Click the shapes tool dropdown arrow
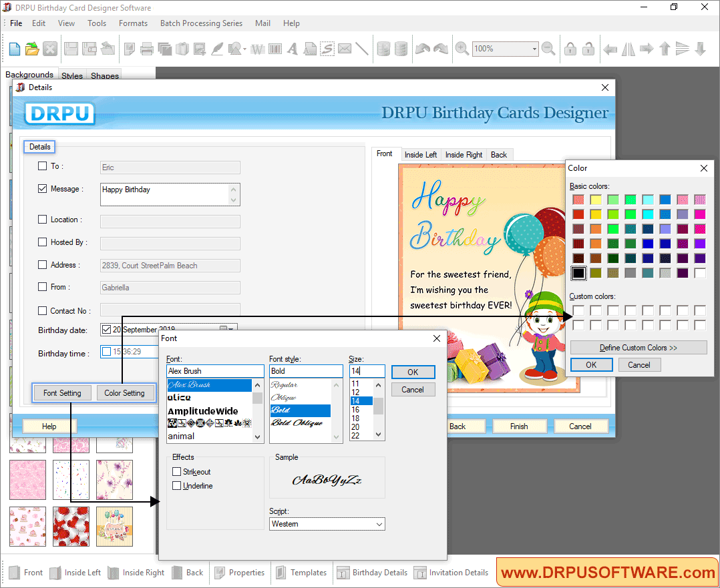The image size is (720, 588). [x=244, y=49]
